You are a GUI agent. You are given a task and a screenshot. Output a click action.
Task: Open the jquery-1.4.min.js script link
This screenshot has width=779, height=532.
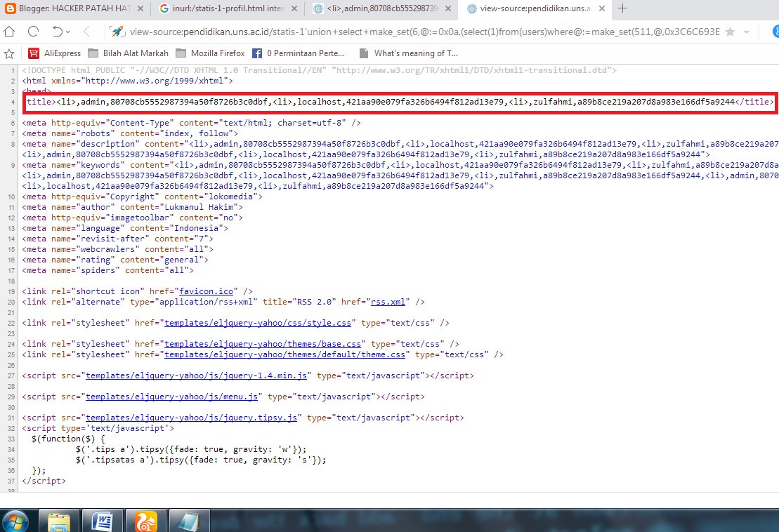[x=196, y=375]
